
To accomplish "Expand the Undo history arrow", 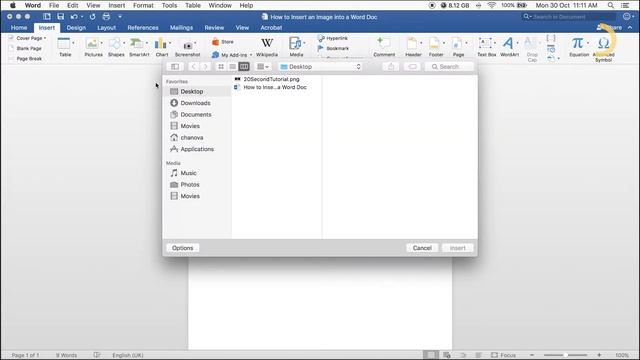I will [x=82, y=17].
